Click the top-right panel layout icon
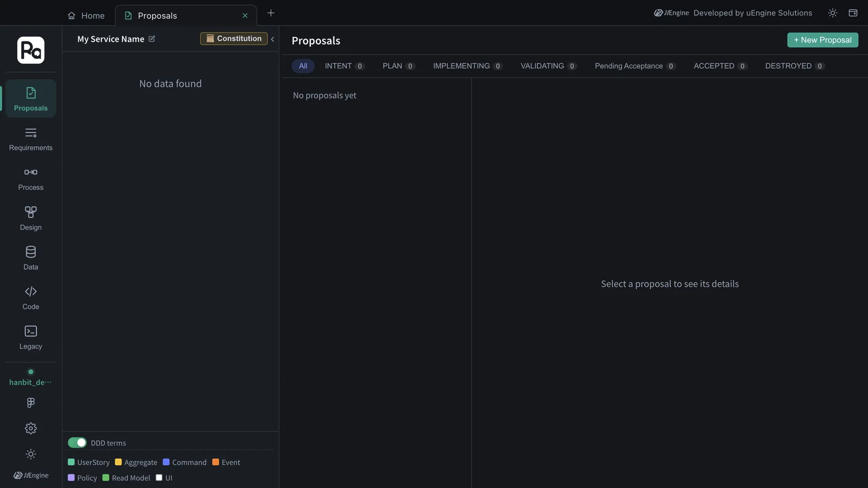The image size is (868, 488). click(853, 13)
